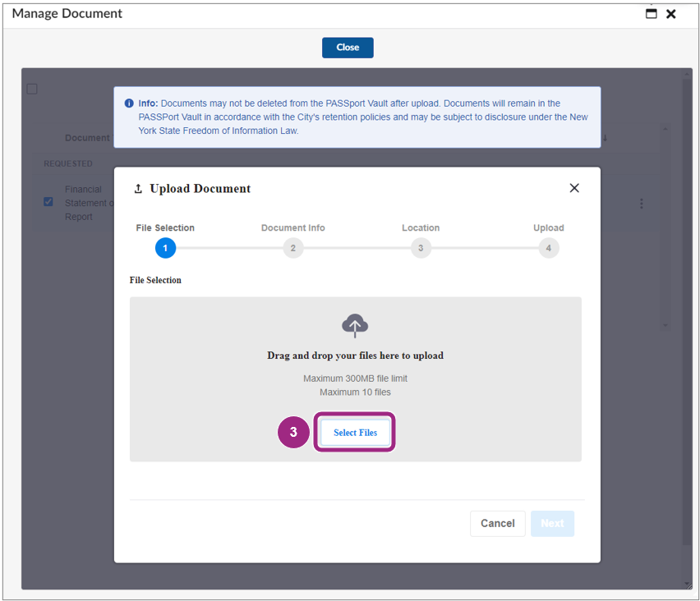Uncheck the Financial Statement of Report checkbox

[48, 201]
